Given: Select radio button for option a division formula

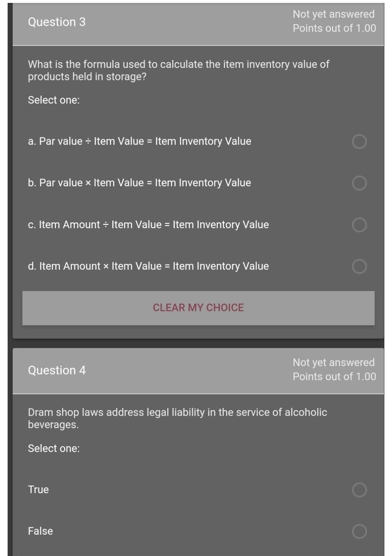Looking at the screenshot, I should pyautogui.click(x=359, y=141).
